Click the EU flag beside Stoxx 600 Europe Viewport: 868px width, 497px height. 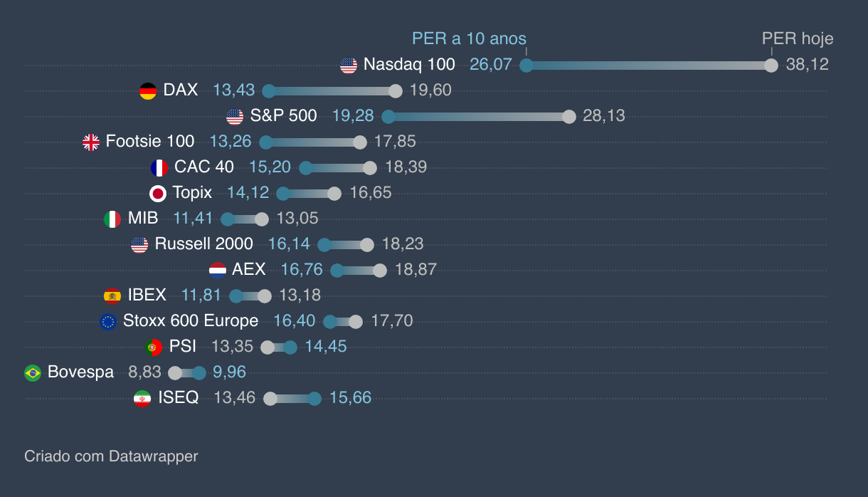click(108, 322)
